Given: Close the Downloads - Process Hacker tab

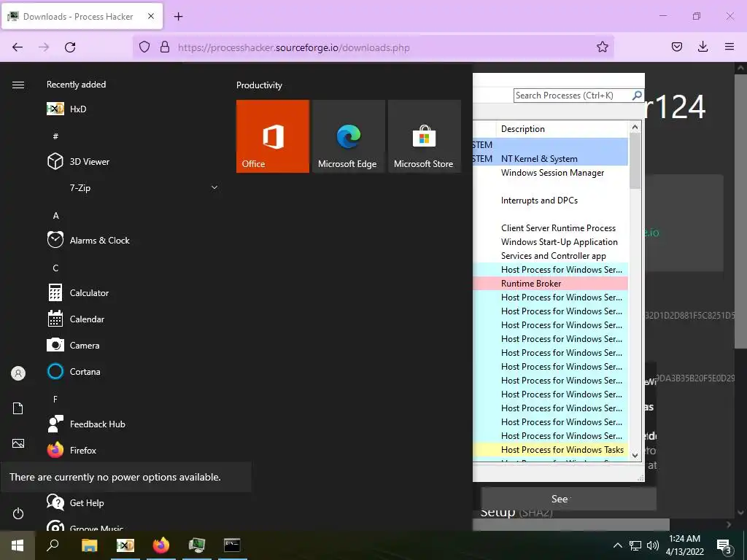Looking at the screenshot, I should pos(151,16).
